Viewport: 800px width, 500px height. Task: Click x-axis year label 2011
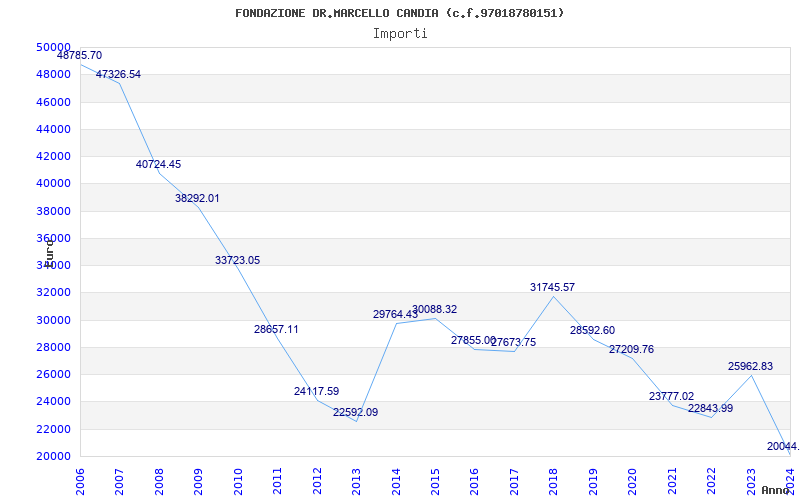277,481
